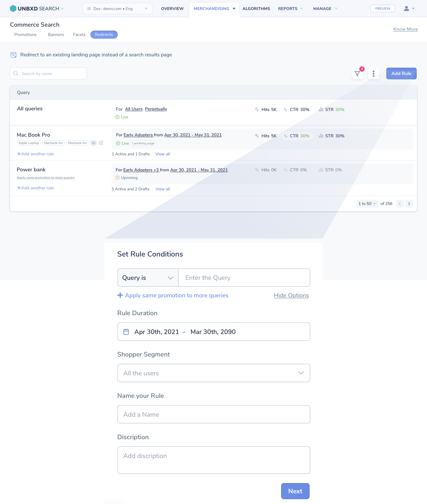
Task: Expand the Manage menu arrow
Action: [336, 9]
